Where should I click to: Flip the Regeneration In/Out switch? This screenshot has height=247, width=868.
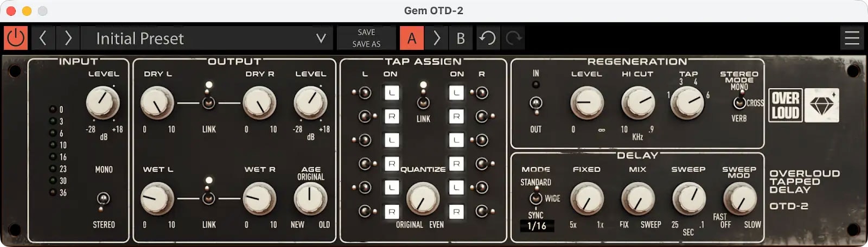[x=536, y=103]
